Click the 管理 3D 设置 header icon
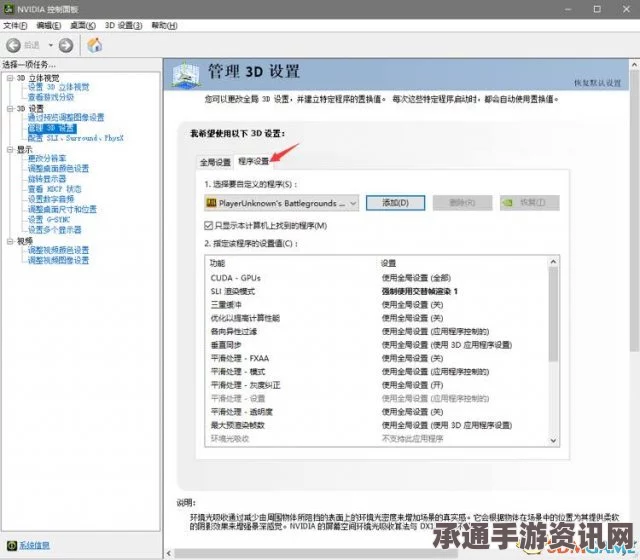 pos(186,74)
